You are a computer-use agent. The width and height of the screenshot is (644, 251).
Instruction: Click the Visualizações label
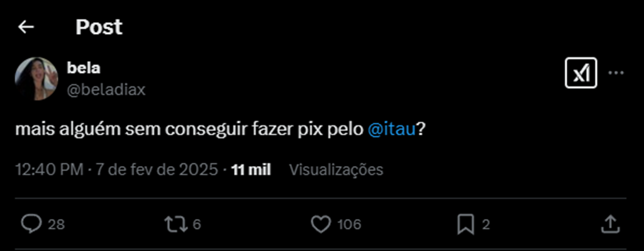pos(336,170)
